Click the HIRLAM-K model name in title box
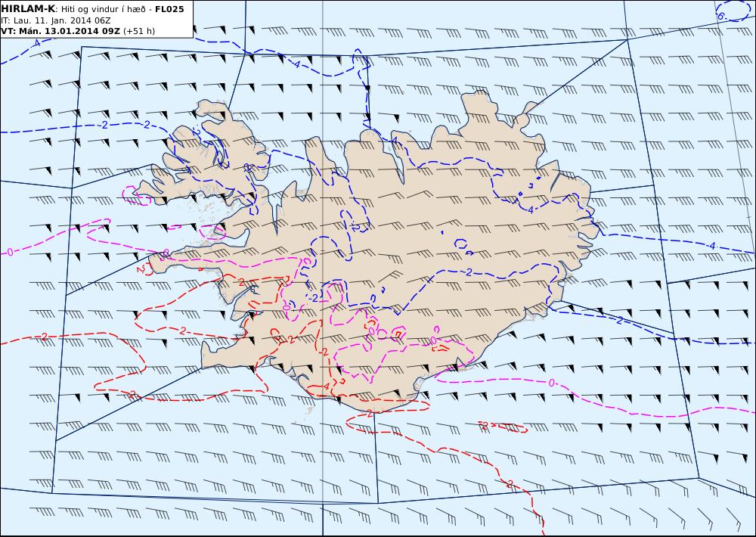Image resolution: width=756 pixels, height=537 pixels. [x=28, y=9]
